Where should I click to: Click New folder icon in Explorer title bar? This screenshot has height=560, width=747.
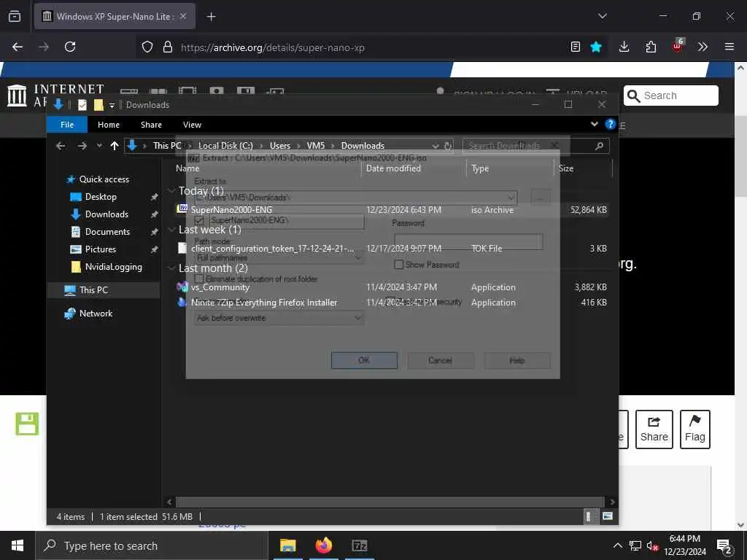click(x=98, y=105)
